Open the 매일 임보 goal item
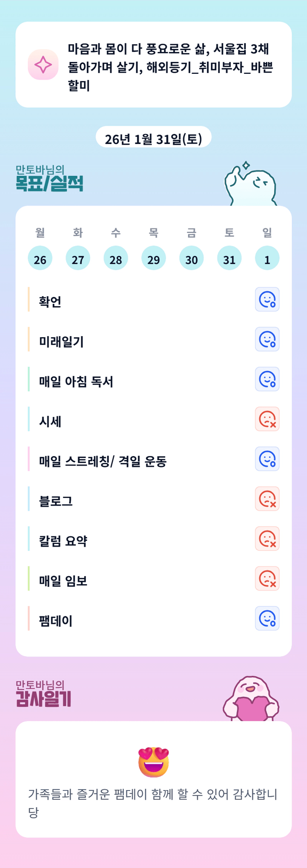The image size is (307, 868). (63, 581)
